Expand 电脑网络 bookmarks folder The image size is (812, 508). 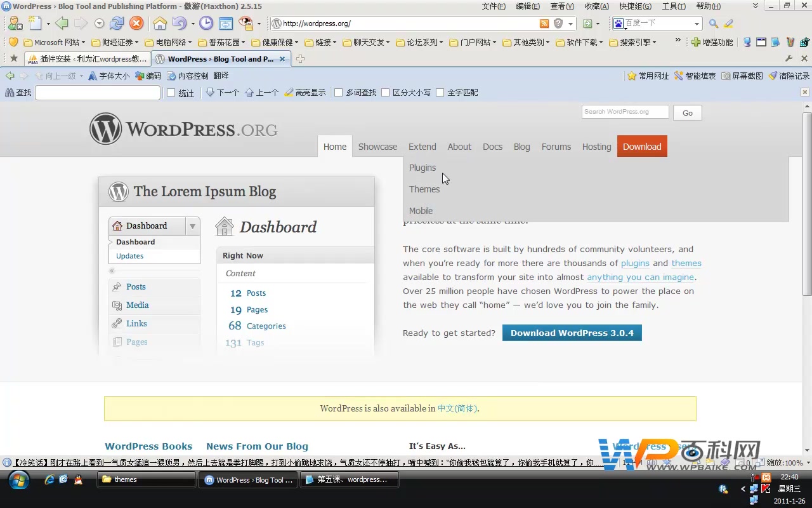click(x=168, y=42)
